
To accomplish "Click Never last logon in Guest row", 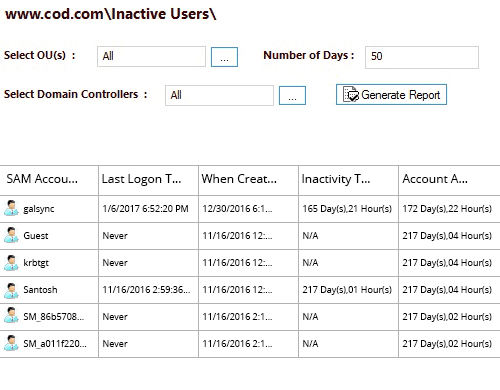I will [x=115, y=236].
